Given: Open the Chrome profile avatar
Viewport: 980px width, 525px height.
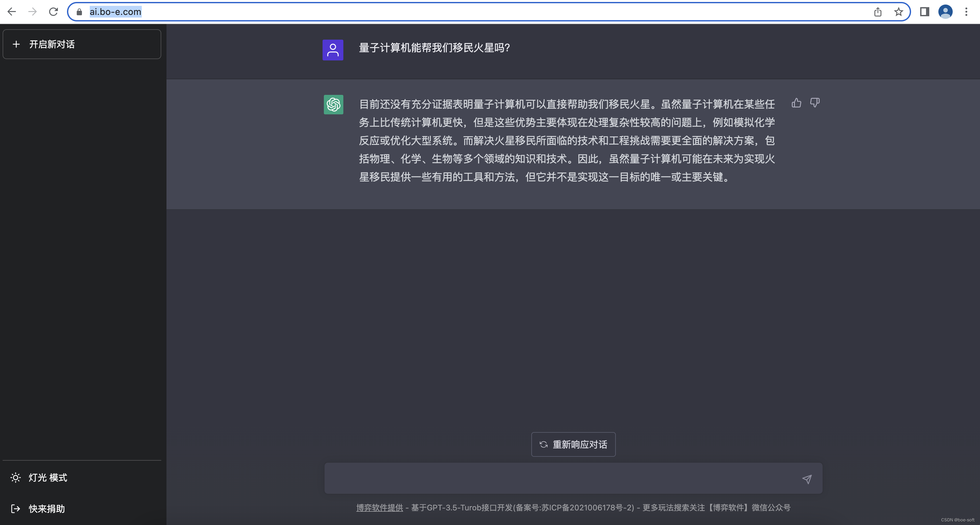Looking at the screenshot, I should [946, 12].
